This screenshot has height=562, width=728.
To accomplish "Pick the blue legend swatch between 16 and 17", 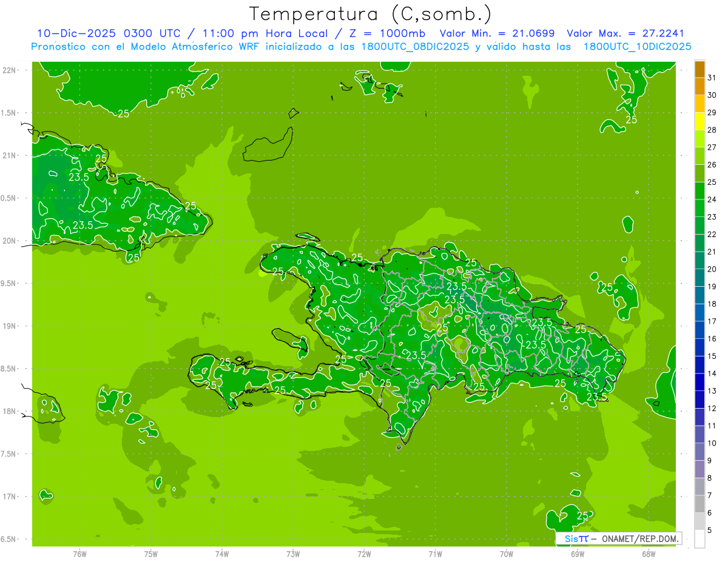I will [699, 330].
